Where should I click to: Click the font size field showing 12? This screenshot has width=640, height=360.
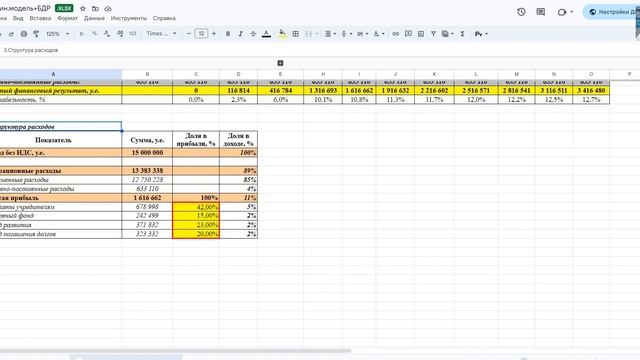(x=201, y=34)
